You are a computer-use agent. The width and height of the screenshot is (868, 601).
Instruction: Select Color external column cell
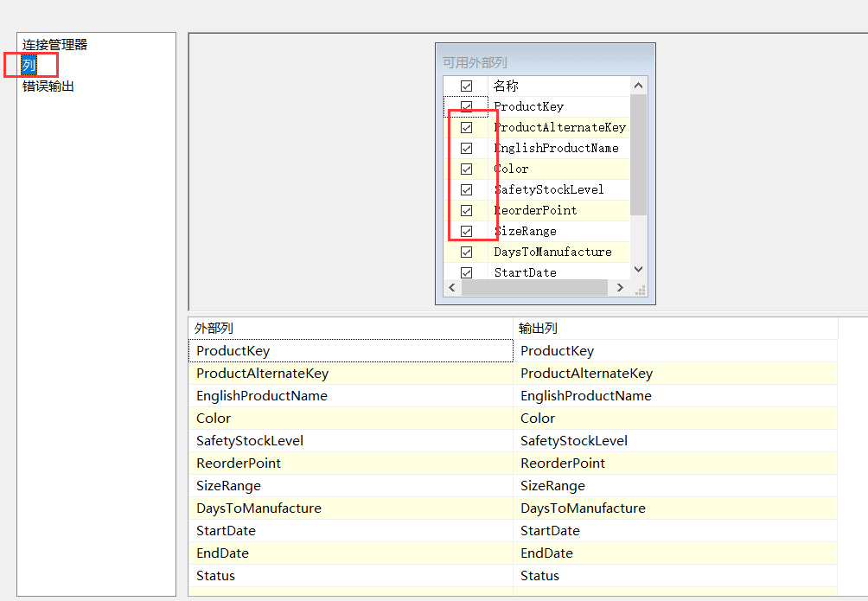[x=351, y=419]
